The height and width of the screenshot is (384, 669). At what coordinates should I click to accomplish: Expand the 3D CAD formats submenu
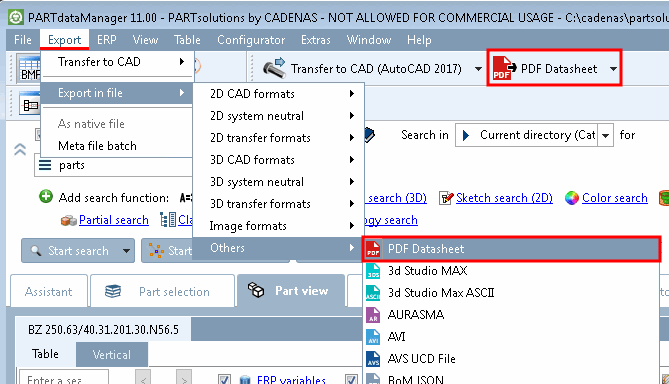click(x=352, y=160)
